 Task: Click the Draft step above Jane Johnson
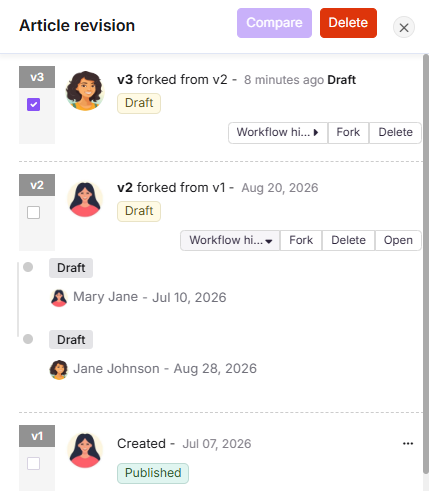coord(71,340)
